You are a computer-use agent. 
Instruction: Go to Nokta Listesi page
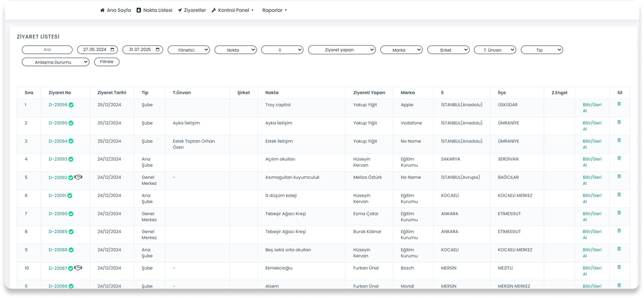click(x=154, y=10)
